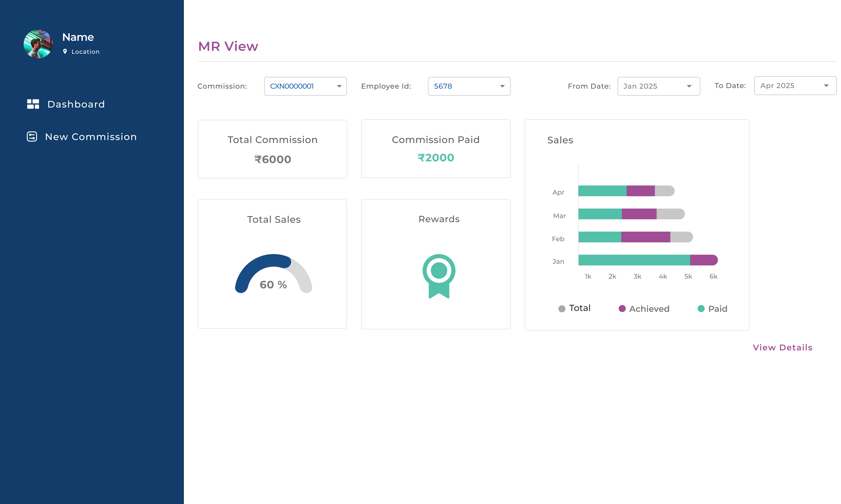
Task: Click the Paid legend label
Action: pyautogui.click(x=718, y=309)
